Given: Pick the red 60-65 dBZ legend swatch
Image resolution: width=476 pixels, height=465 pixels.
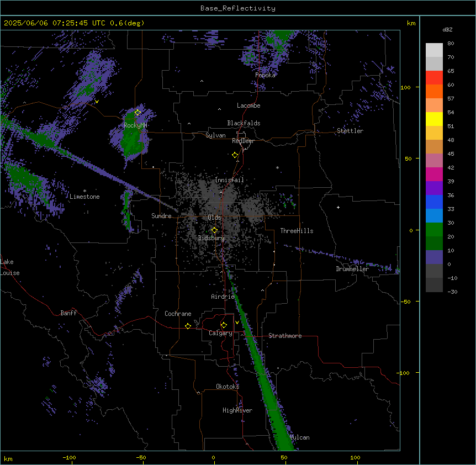Looking at the screenshot, I should [x=434, y=78].
